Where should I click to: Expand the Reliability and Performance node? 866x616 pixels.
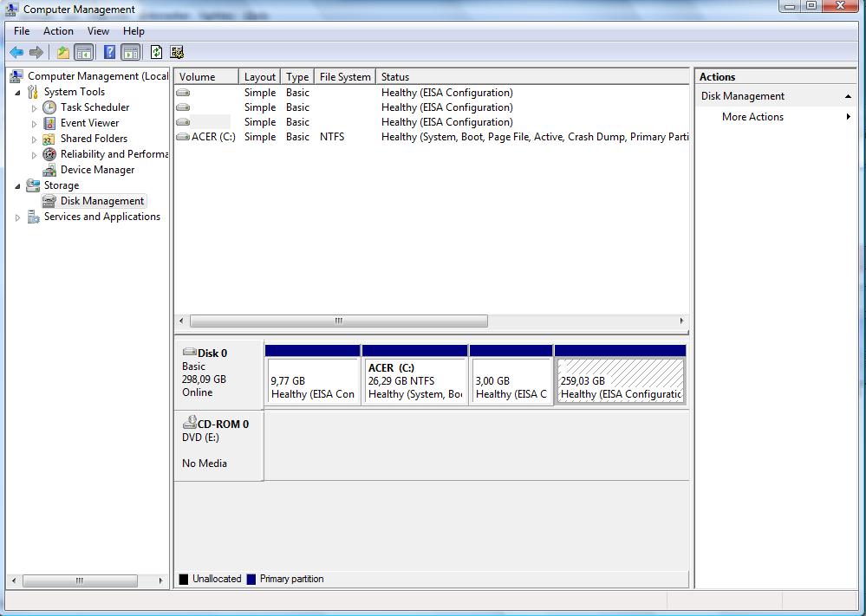pos(35,155)
